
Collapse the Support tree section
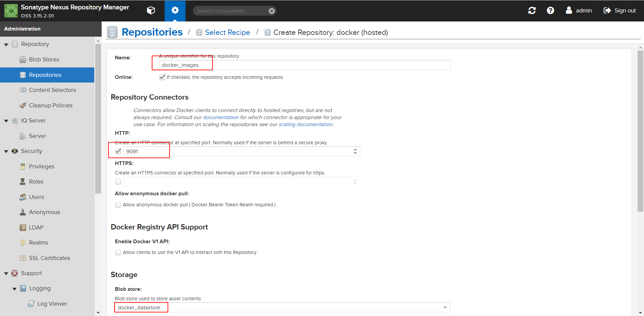(x=6, y=273)
